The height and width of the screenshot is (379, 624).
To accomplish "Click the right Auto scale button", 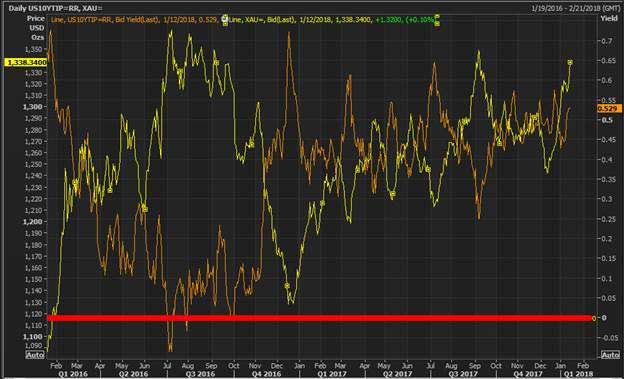I will tap(610, 354).
